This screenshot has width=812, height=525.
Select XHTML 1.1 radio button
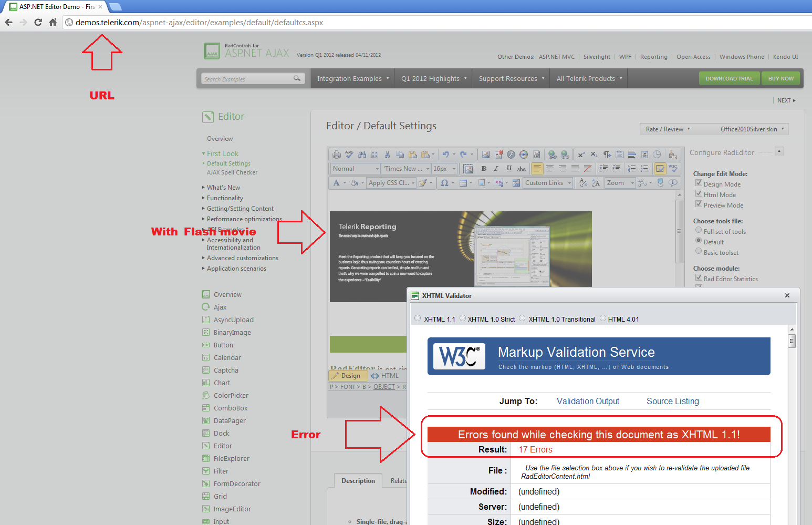pyautogui.click(x=418, y=318)
